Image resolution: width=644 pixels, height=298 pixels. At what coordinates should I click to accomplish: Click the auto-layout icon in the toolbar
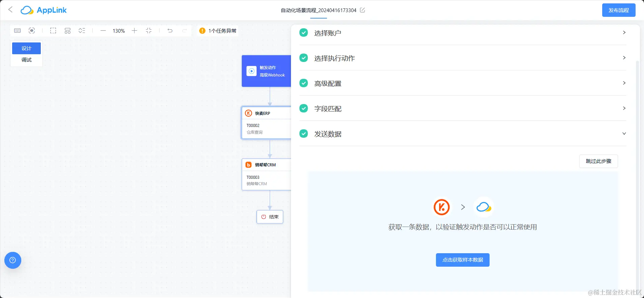click(x=67, y=31)
